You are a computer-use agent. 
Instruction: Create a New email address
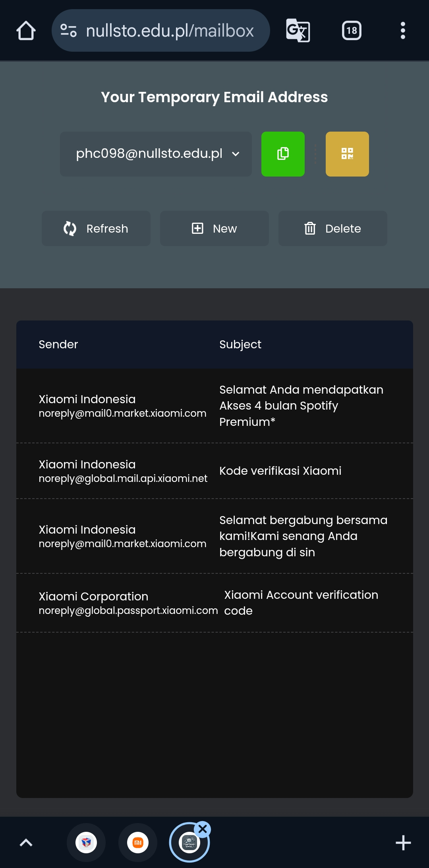(x=214, y=229)
